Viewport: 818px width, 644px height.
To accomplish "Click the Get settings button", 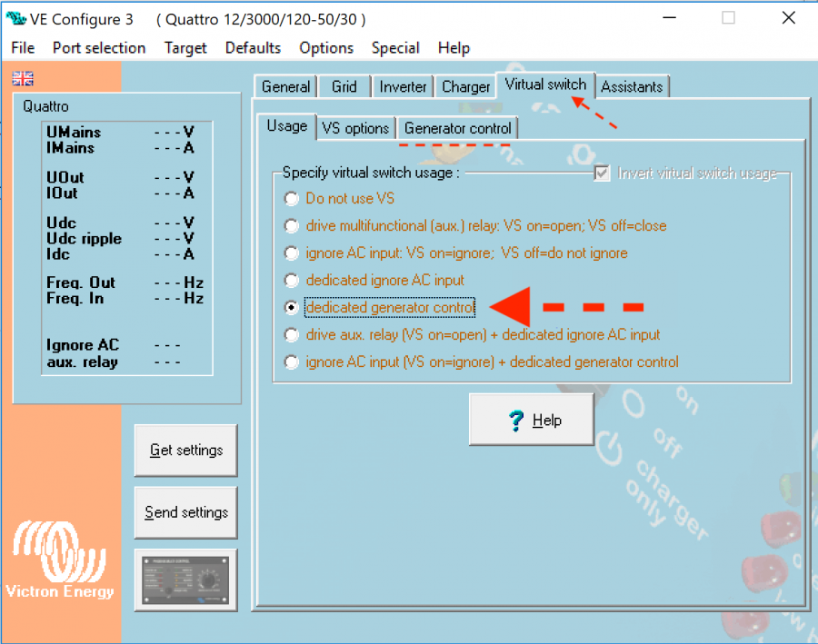I will [185, 450].
